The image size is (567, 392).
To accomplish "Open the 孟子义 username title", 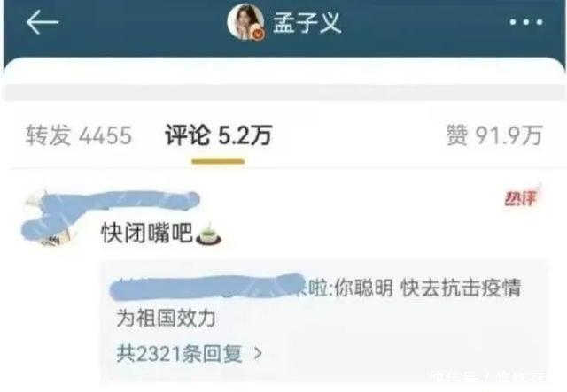I will coord(307,22).
